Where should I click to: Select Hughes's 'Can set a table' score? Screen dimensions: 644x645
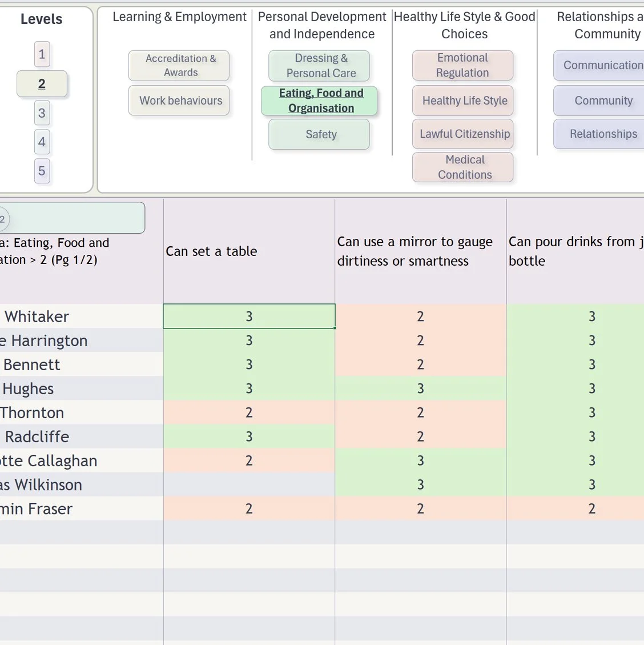coord(249,388)
